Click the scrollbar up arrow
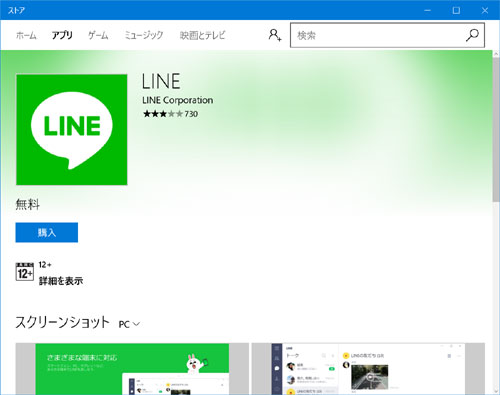Viewport: 500px width, 395px height. point(496,54)
